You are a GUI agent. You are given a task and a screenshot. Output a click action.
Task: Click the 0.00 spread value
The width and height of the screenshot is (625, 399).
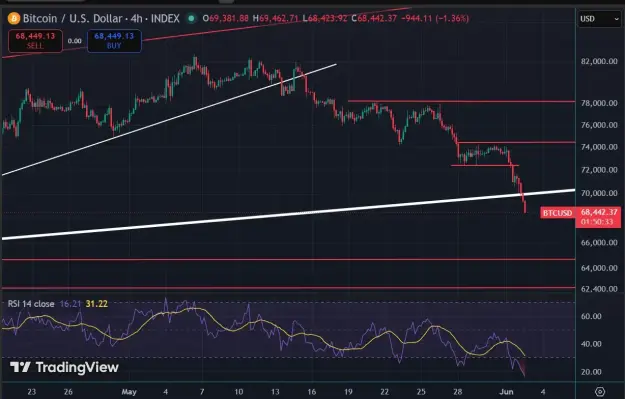(x=75, y=41)
